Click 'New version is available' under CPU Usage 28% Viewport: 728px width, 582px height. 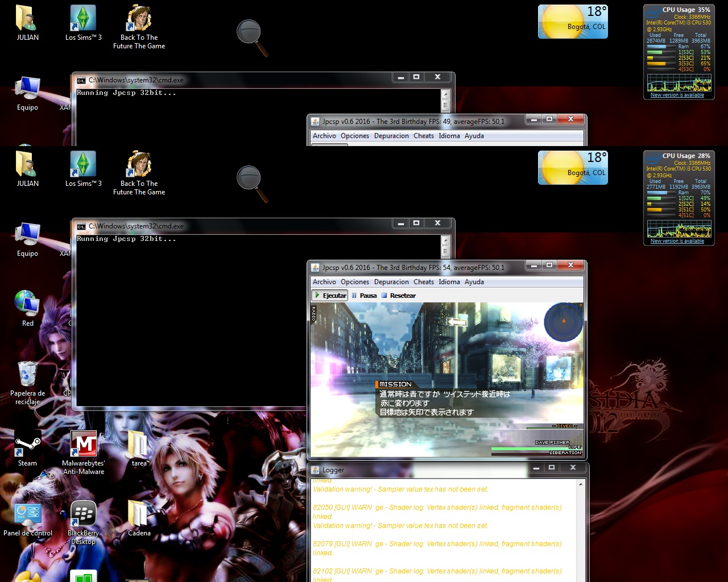677,241
